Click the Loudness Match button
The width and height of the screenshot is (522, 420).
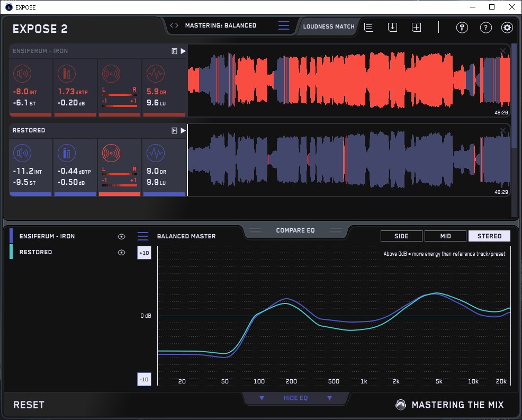coord(329,26)
